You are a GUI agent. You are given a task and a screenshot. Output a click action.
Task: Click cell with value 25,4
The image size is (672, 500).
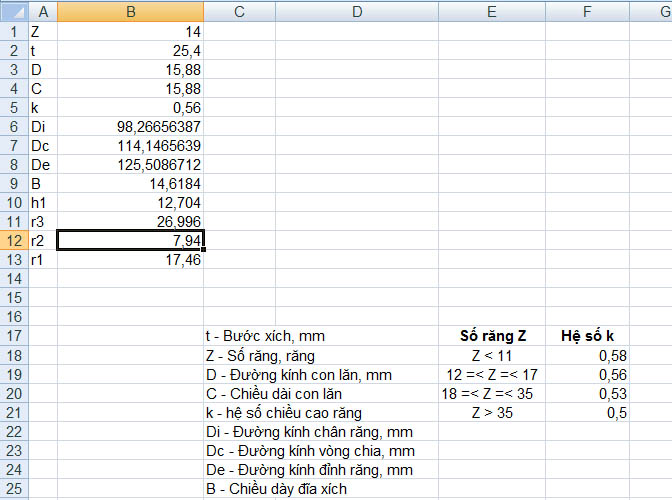point(130,51)
